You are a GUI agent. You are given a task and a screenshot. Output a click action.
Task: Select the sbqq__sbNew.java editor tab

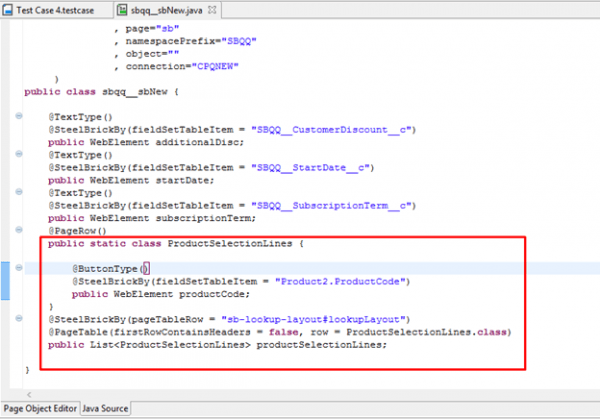click(166, 10)
